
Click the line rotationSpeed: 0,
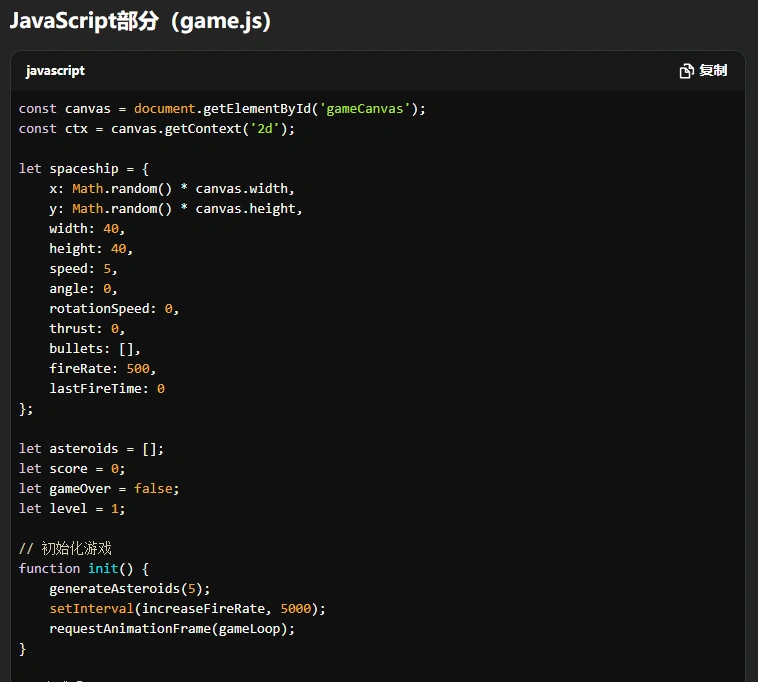[114, 308]
